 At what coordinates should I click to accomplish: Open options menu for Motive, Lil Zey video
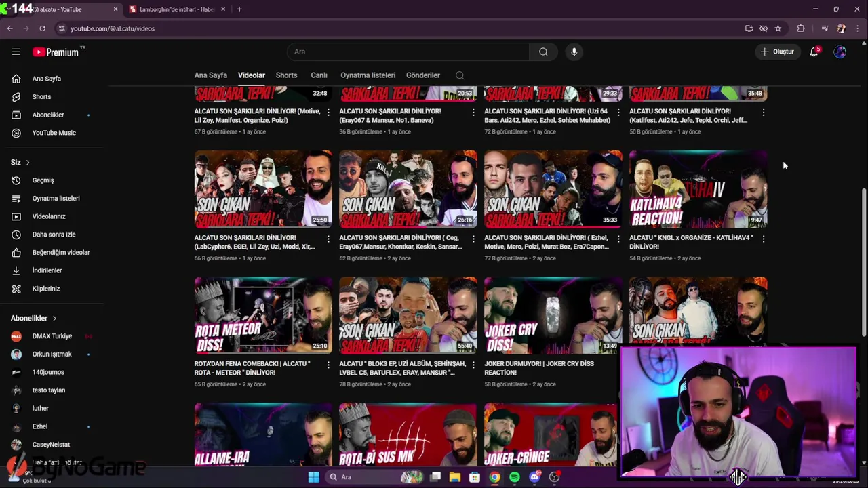pos(328,113)
